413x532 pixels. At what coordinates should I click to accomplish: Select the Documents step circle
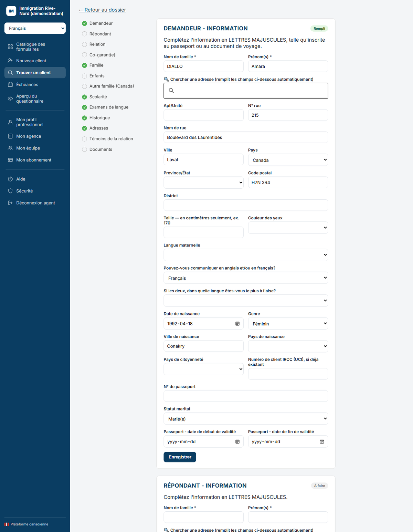pos(84,149)
